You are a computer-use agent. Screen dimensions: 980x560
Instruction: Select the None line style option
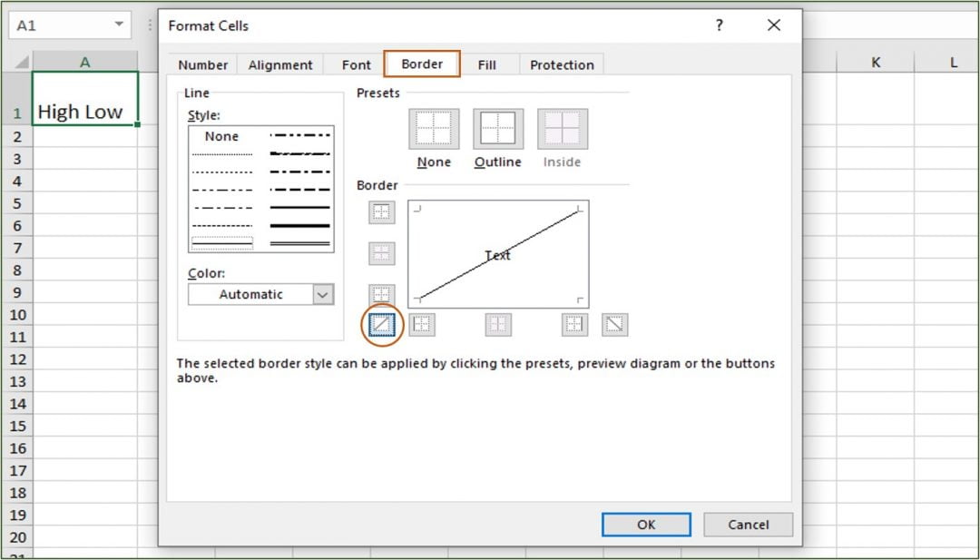click(220, 136)
